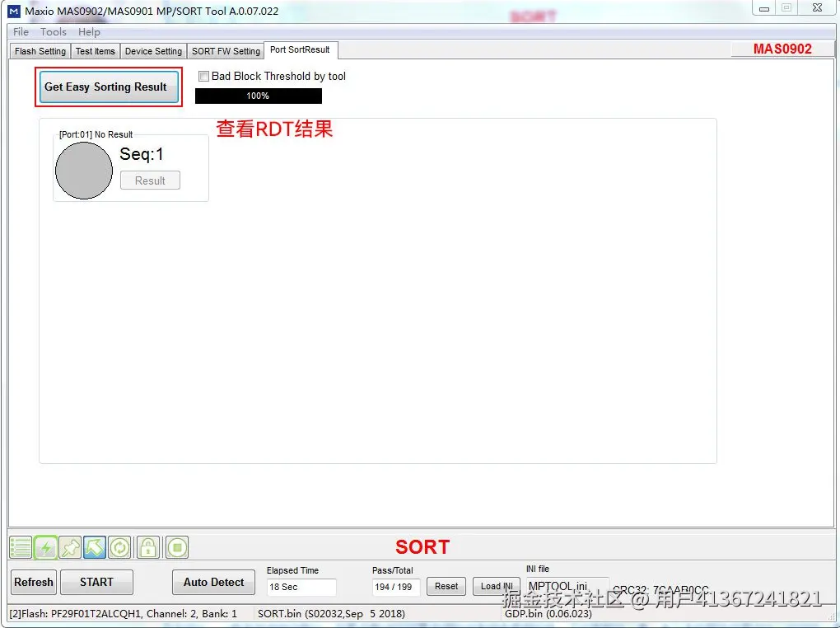
Task: Switch to the Test Items tab
Action: 96,51
